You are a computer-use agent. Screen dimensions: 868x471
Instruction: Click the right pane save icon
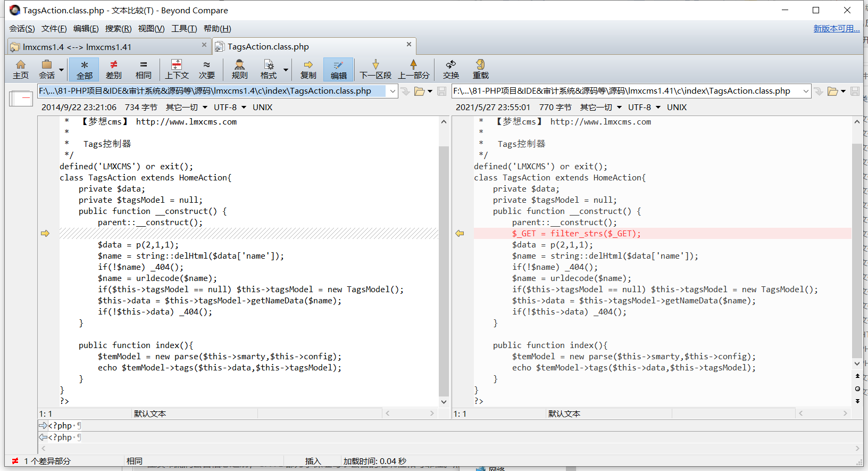tap(855, 92)
